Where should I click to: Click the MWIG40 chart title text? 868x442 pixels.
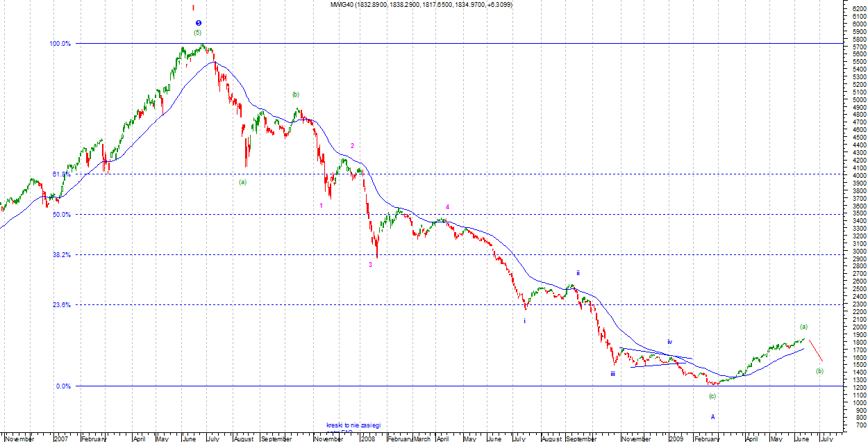click(x=422, y=5)
